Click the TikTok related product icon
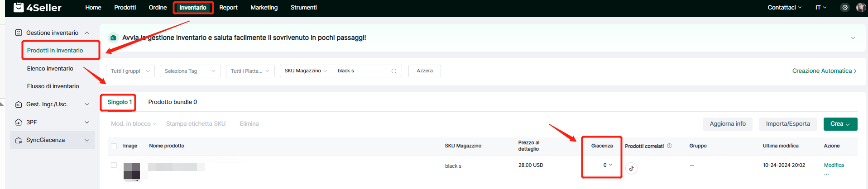The image size is (868, 189). point(631,168)
